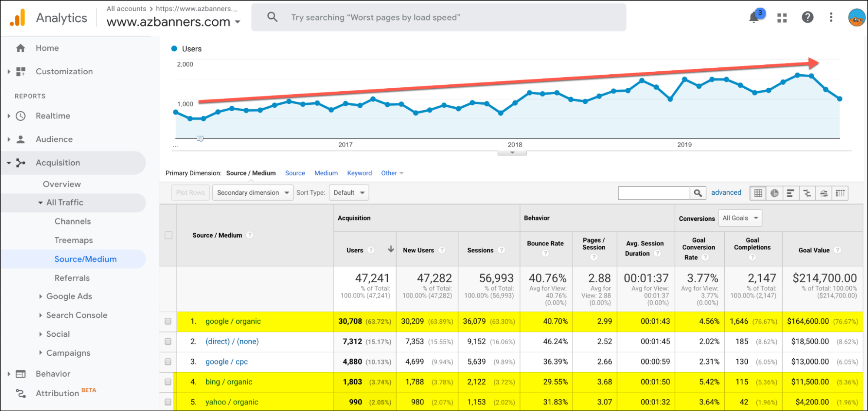Open the acquisition Overview report
Screen dimensions: 868x411
click(x=62, y=184)
